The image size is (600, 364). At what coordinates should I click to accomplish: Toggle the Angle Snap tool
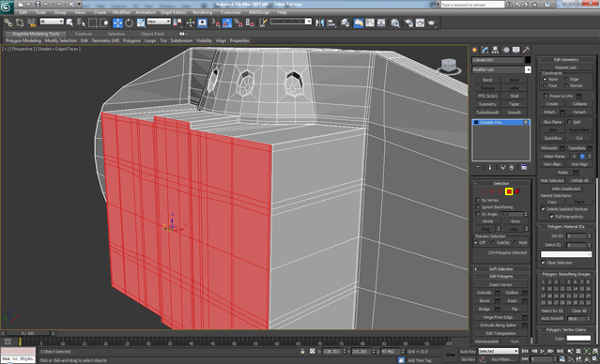[227, 23]
